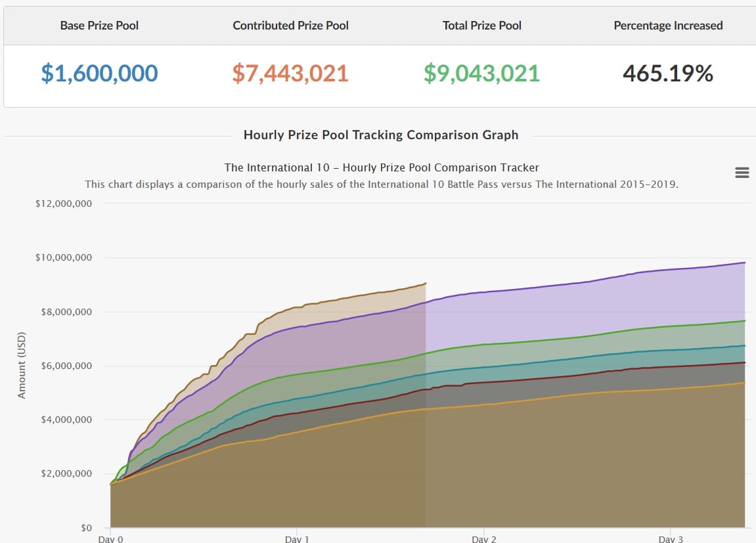The width and height of the screenshot is (756, 543).
Task: Click the Amount (USD) axis title
Action: pyautogui.click(x=21, y=365)
